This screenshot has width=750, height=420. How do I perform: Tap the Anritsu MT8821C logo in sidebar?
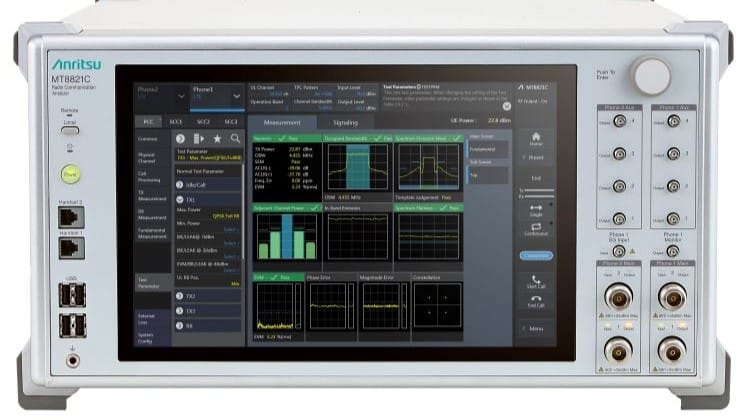pos(533,88)
